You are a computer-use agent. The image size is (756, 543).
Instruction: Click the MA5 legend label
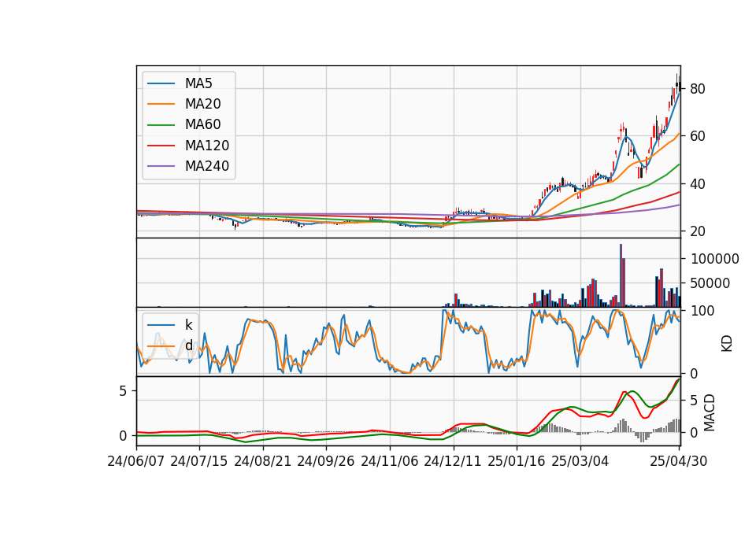198,83
